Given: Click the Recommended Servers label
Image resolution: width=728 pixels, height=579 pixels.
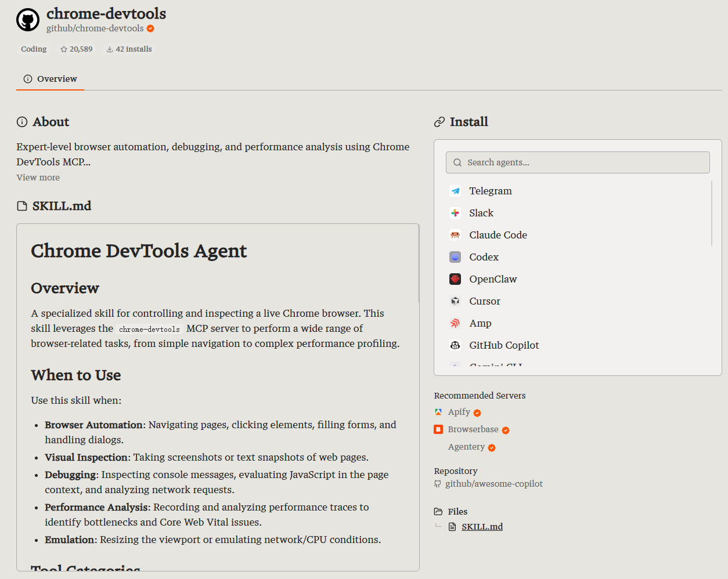Looking at the screenshot, I should pos(480,396).
